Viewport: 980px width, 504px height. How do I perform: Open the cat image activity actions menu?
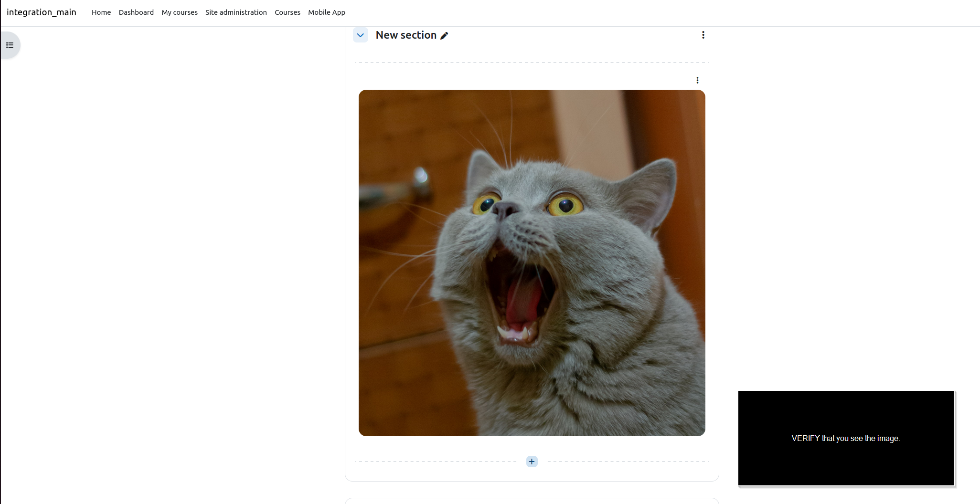[697, 80]
